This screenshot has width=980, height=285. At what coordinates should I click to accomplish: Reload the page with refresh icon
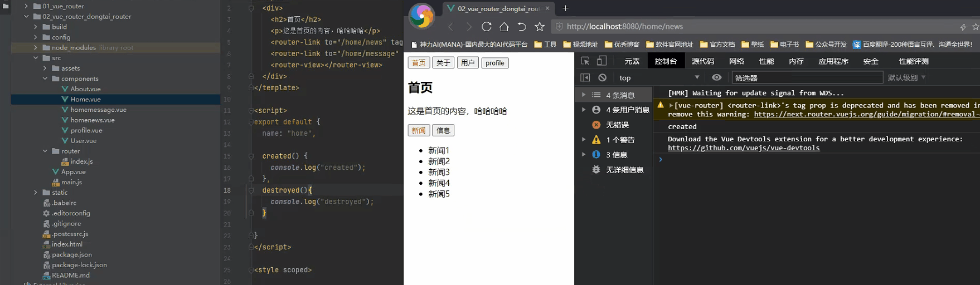(x=487, y=27)
